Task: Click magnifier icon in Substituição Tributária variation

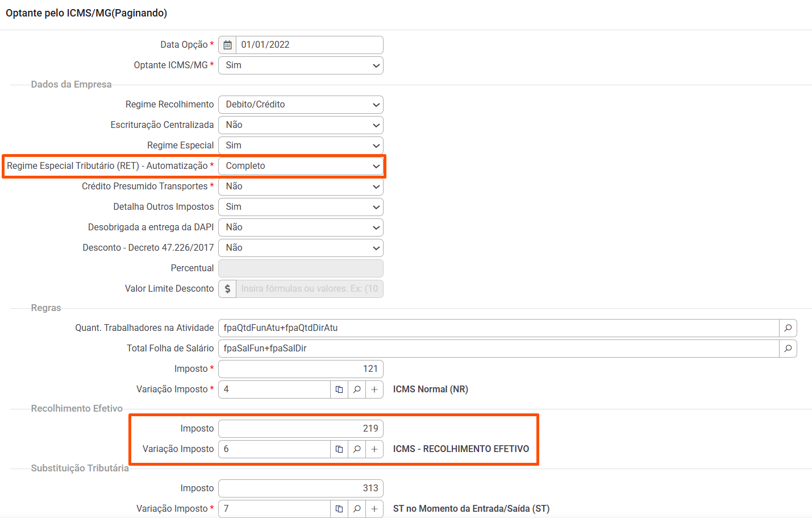Action: pyautogui.click(x=357, y=509)
